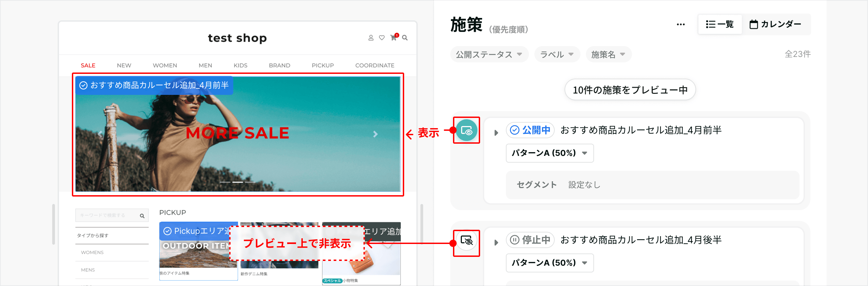Image resolution: width=868 pixels, height=286 pixels.
Task: Click the blue おすすめ商品カルーセル追加_4月前半 banner label
Action: (154, 85)
